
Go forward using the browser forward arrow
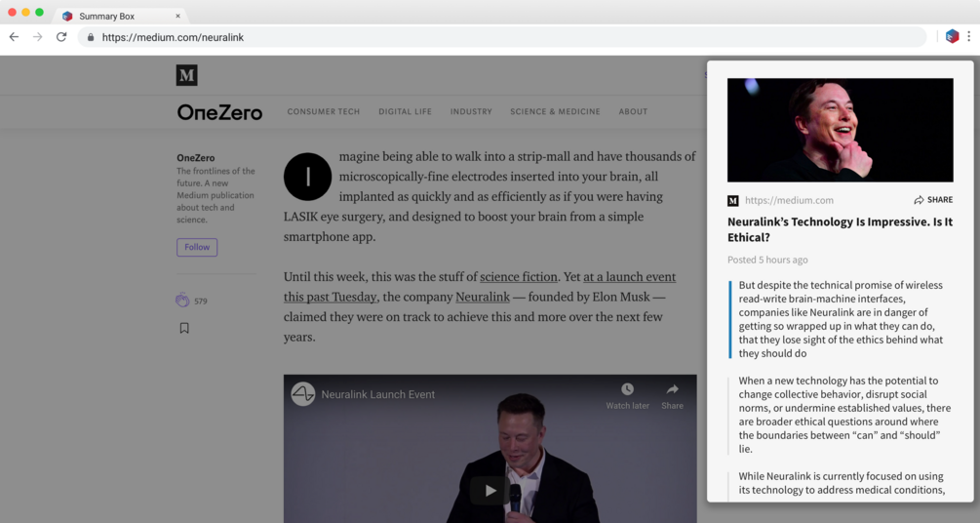pos(37,37)
